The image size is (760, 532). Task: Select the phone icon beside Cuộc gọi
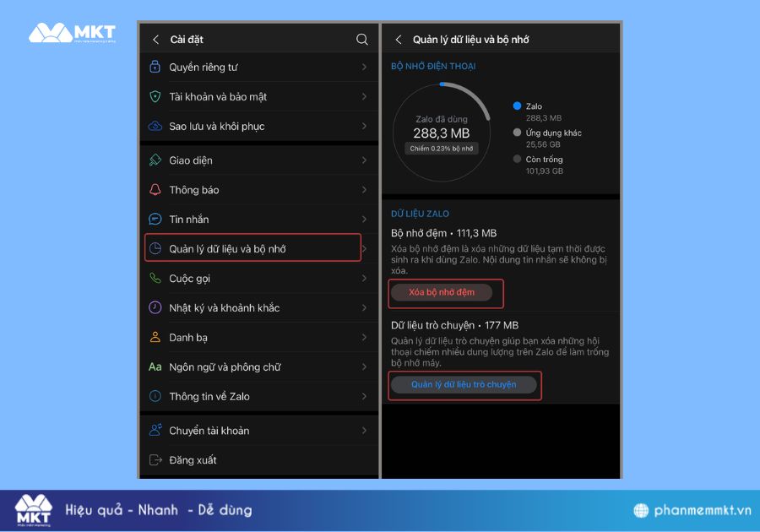(x=155, y=278)
